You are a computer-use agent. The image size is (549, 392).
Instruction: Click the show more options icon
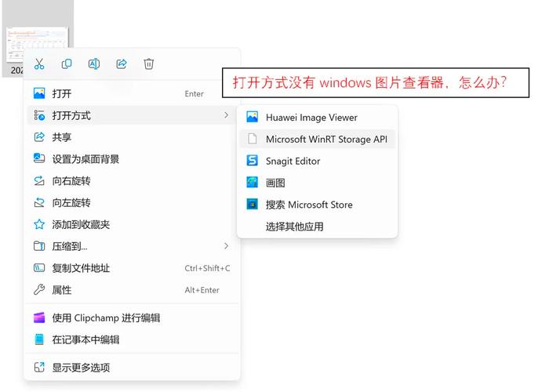click(x=39, y=367)
